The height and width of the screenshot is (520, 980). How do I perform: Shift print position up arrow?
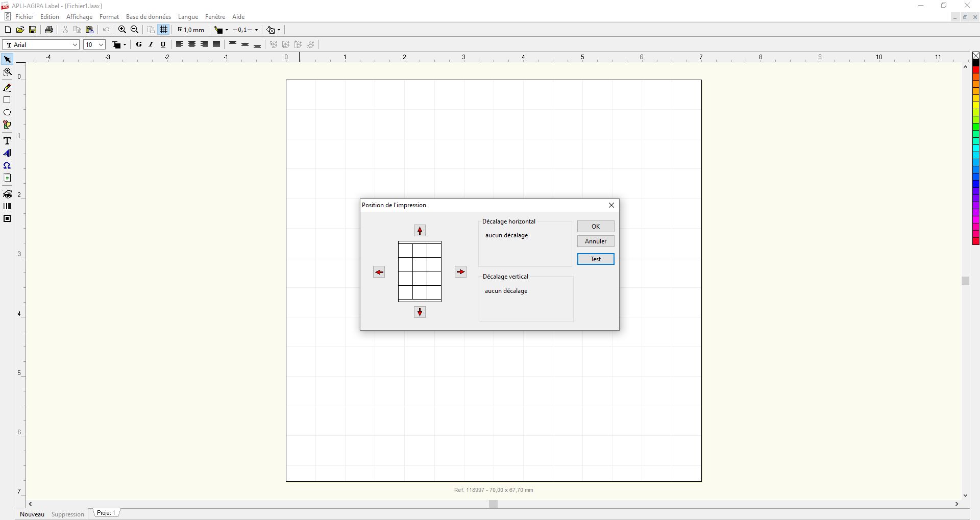420,231
